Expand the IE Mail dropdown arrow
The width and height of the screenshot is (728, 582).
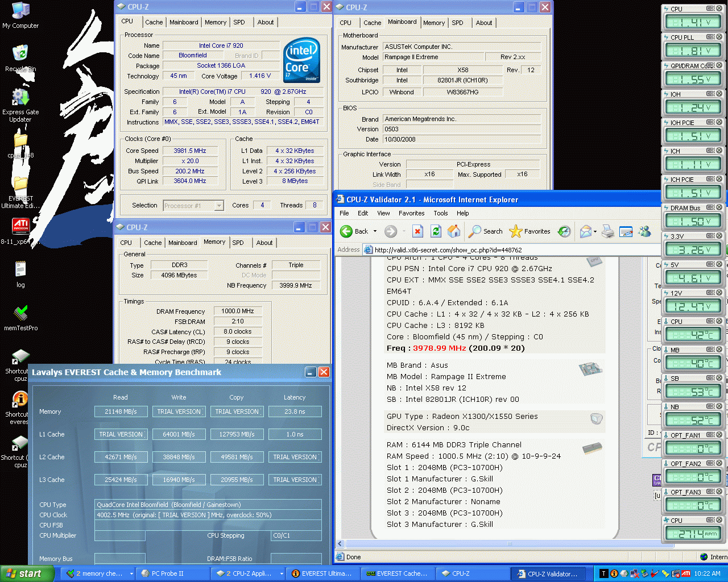(595, 231)
